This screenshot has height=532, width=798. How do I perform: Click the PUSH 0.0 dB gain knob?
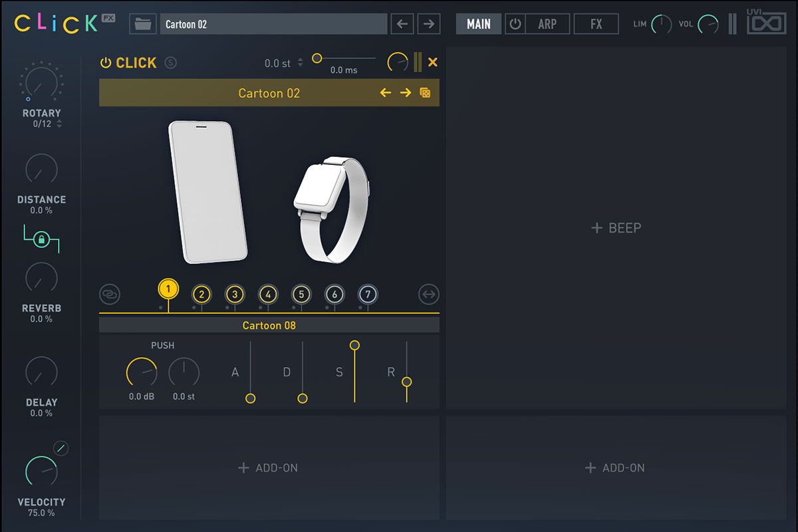click(142, 373)
